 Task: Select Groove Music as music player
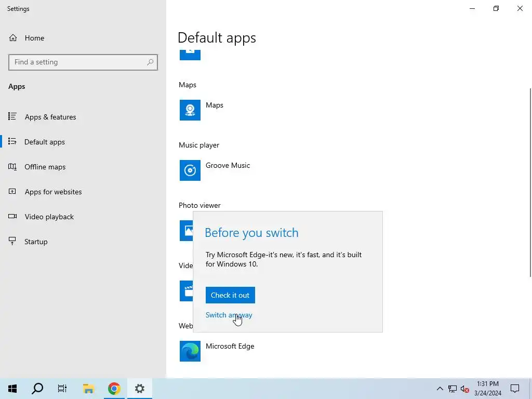228,166
